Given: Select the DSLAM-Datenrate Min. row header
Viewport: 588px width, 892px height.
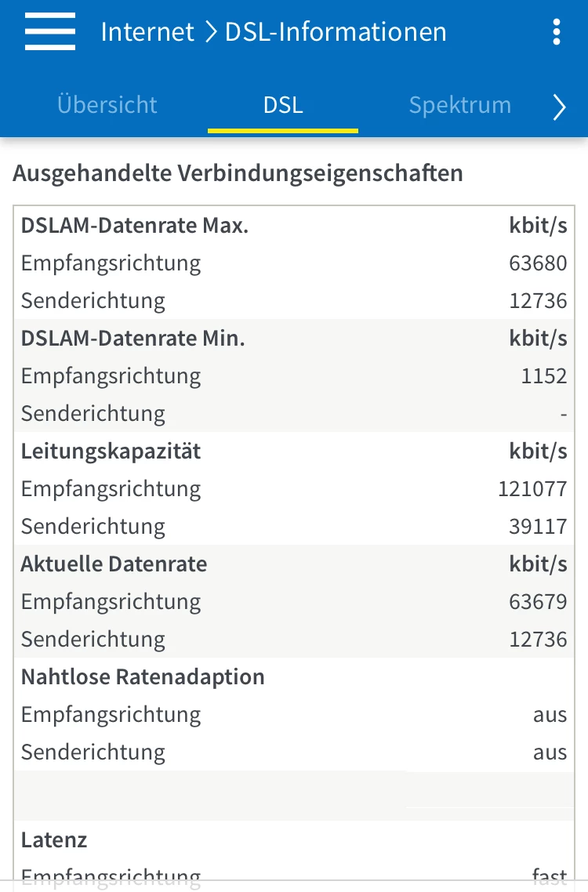Looking at the screenshot, I should [x=133, y=339].
